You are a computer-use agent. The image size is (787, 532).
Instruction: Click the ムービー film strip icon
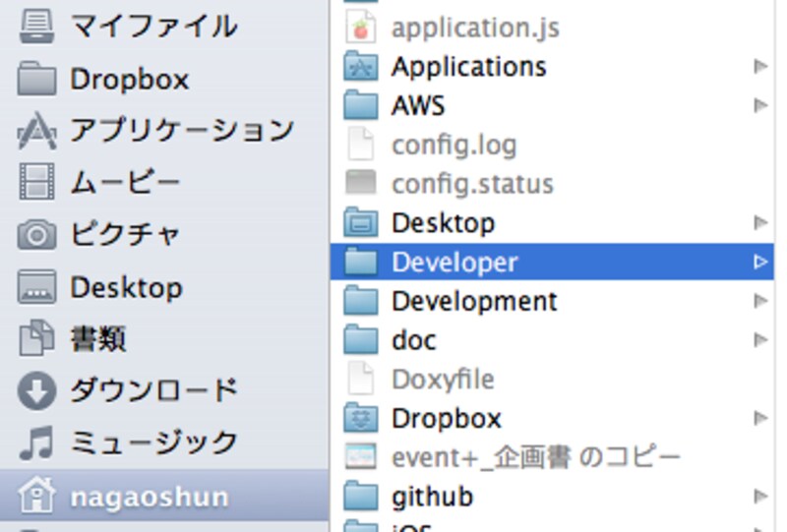pyautogui.click(x=36, y=182)
